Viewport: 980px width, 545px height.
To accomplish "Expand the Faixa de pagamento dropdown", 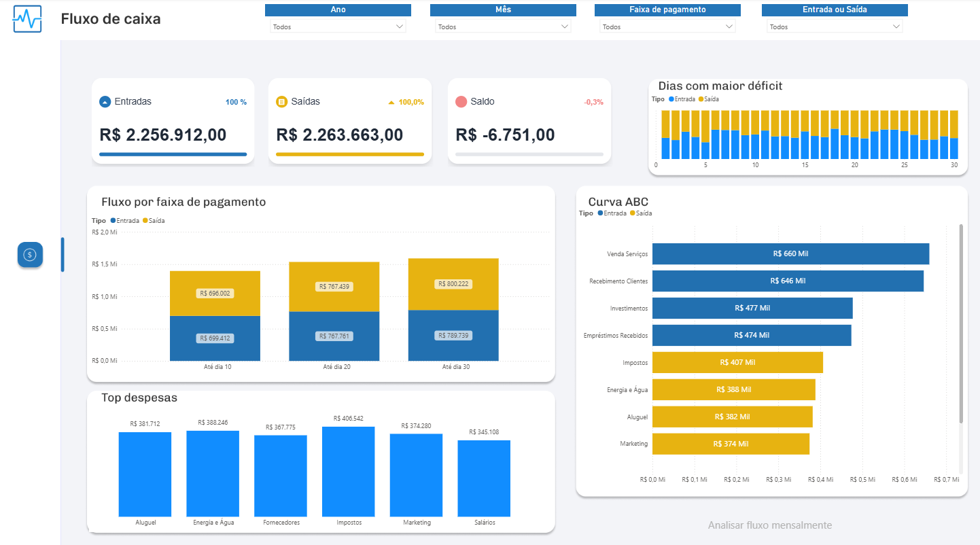I will 667,26.
